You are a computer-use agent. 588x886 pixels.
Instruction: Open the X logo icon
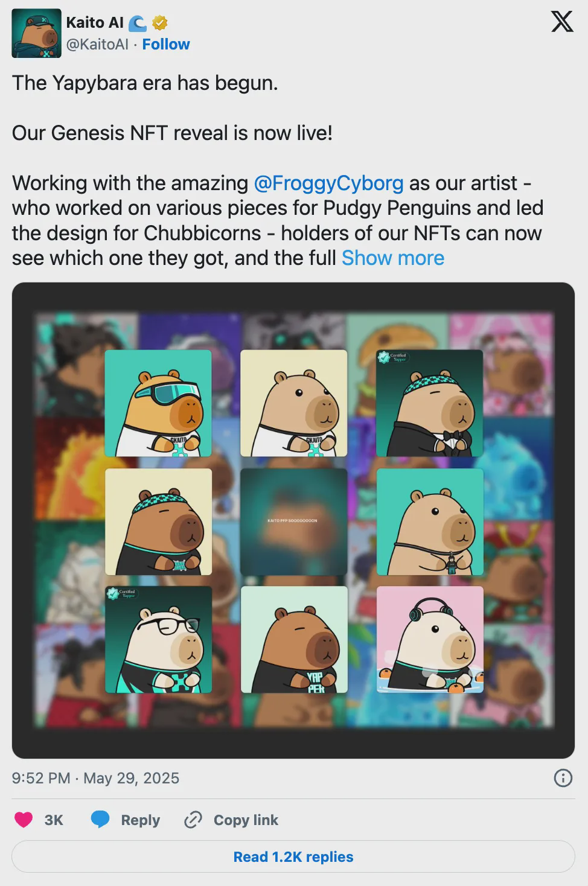click(x=562, y=22)
